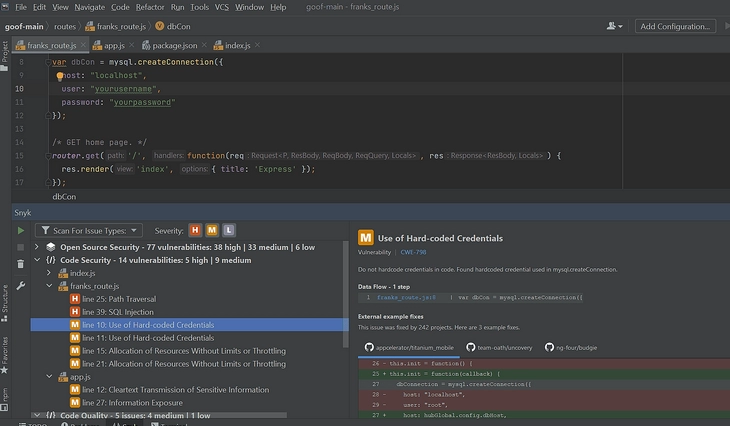Click goof-main in breadcrumb path
This screenshot has width=730, height=426.
point(24,27)
